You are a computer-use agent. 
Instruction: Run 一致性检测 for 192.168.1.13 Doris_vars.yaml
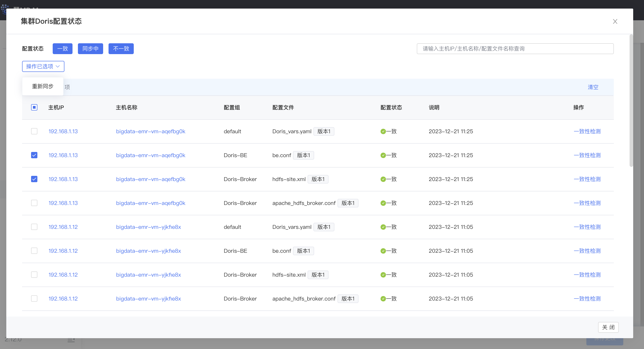pos(587,131)
